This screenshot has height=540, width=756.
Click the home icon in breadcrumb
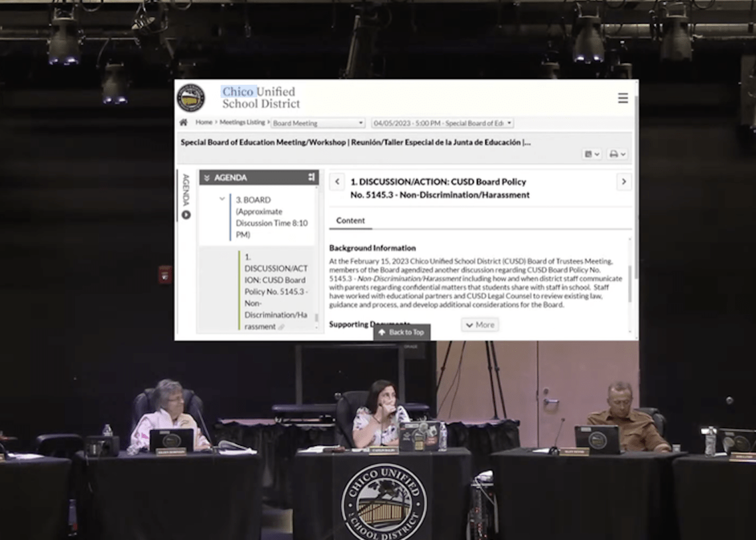[x=184, y=123]
